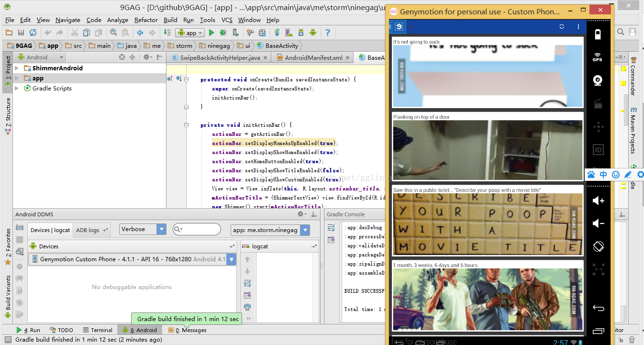
Task: Close the SwipeBackActivityHelper.java tab
Action: 265,57
